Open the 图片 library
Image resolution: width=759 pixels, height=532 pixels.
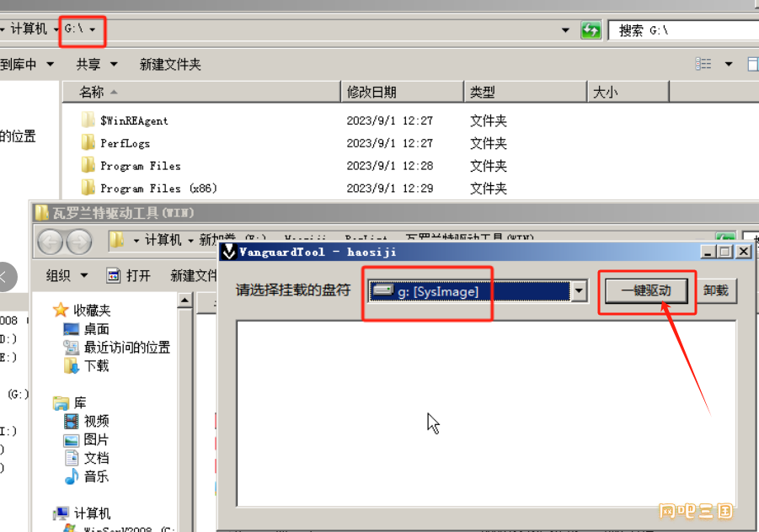[86, 439]
